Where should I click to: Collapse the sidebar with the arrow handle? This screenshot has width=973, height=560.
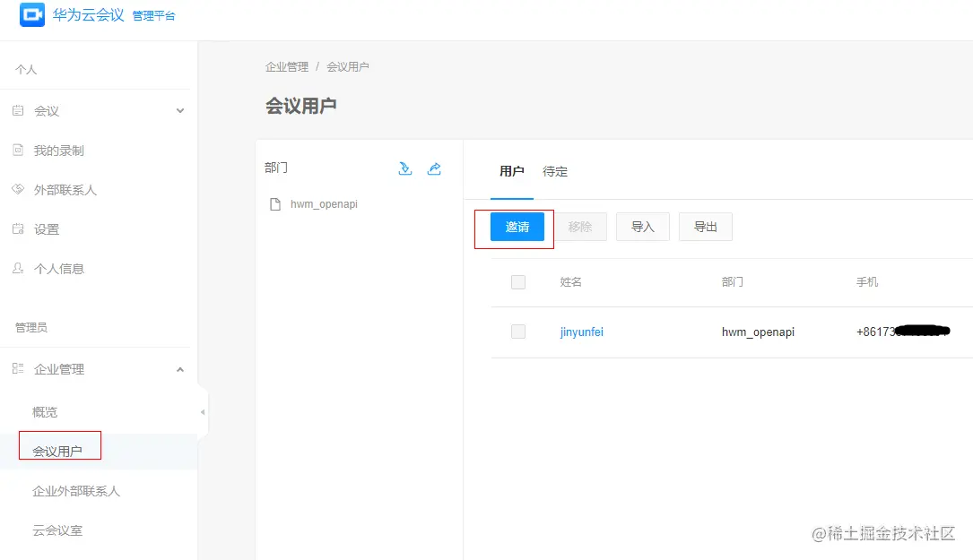click(203, 412)
